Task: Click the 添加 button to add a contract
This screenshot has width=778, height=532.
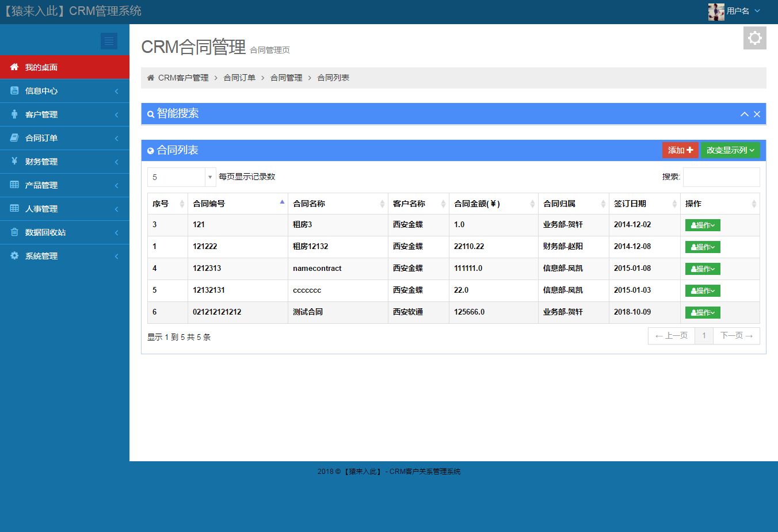Action: coord(680,149)
